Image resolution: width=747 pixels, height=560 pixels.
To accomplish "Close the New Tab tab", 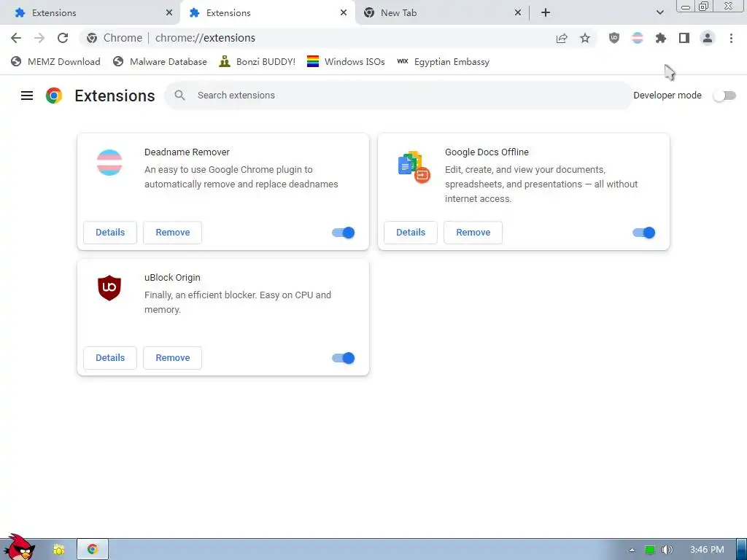I will coord(518,13).
